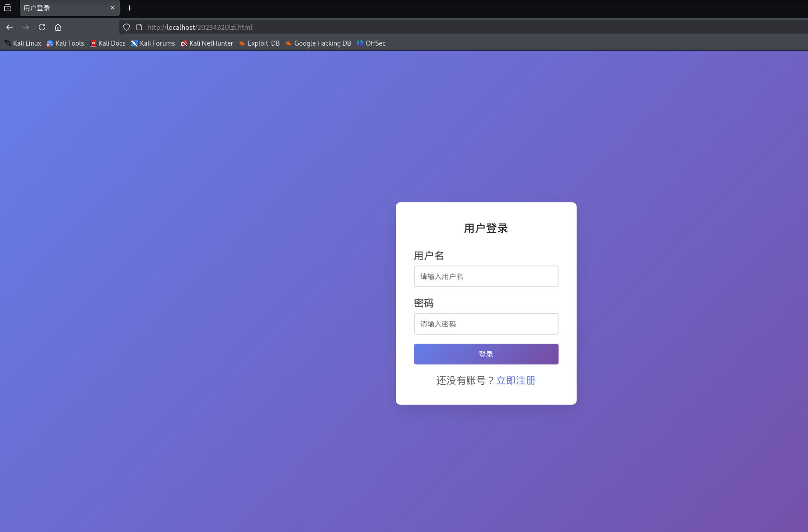Open the Google Hacking DB bookmark
Image resolution: width=808 pixels, height=532 pixels.
[x=318, y=43]
